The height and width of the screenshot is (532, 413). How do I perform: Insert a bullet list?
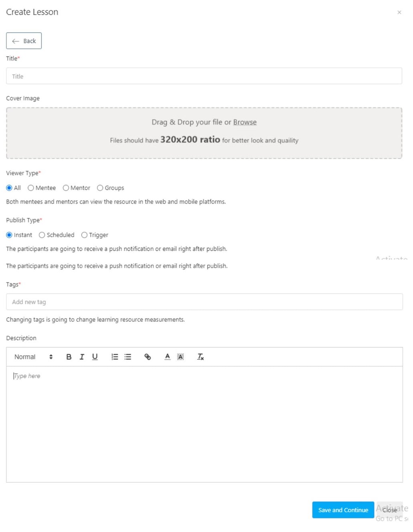(128, 357)
